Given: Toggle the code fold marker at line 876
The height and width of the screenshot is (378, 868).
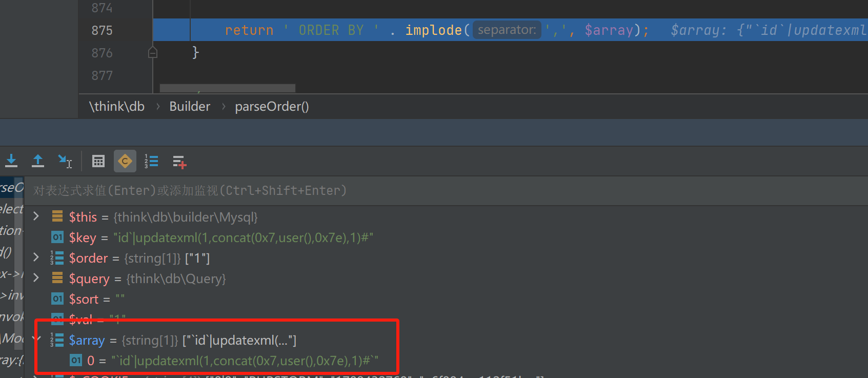Looking at the screenshot, I should (153, 52).
